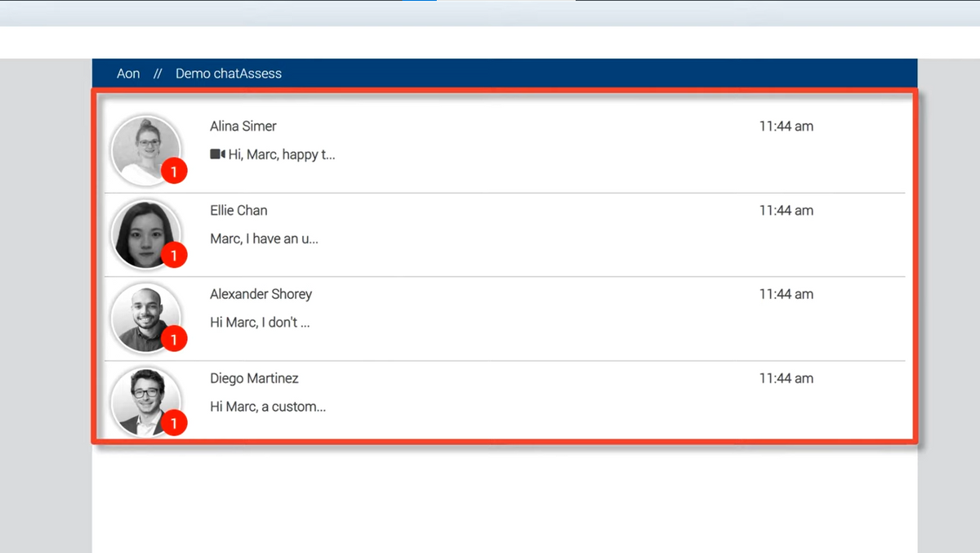Click the video camera icon in Alina's message

[x=217, y=154]
